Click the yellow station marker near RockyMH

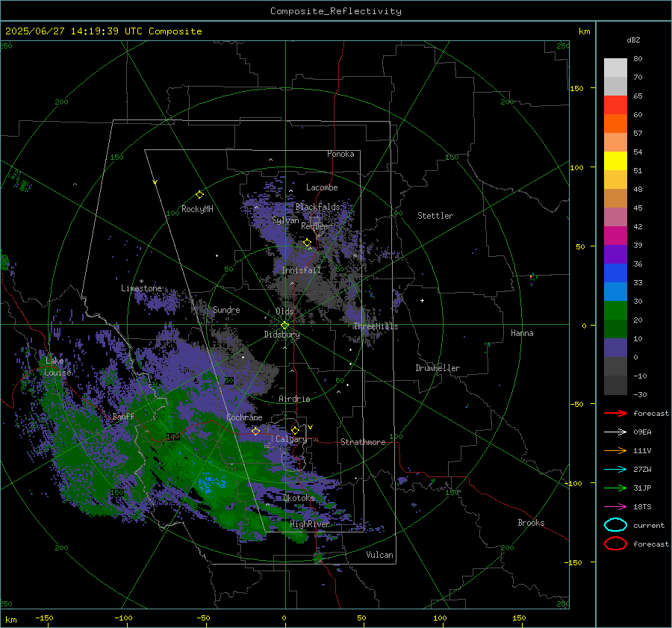199,195
